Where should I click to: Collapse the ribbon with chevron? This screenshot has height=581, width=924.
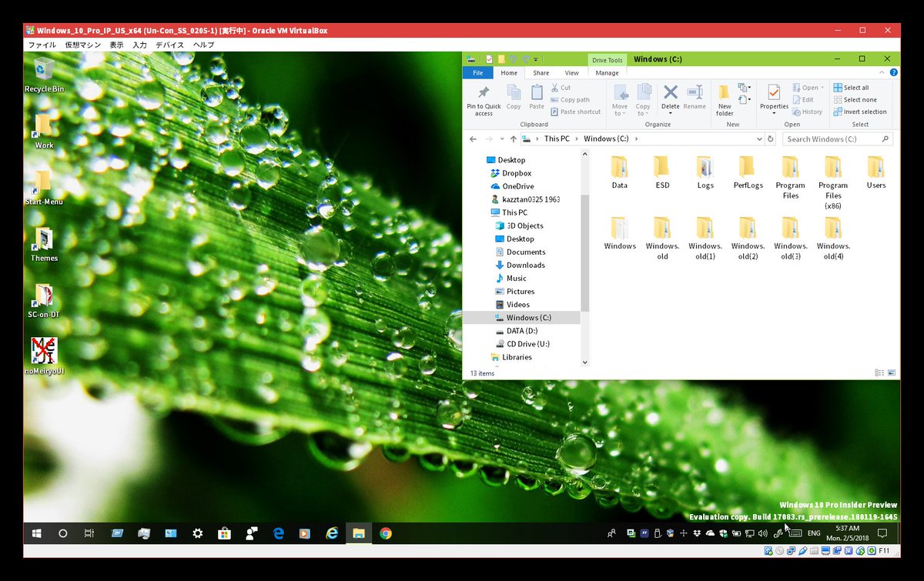point(880,73)
